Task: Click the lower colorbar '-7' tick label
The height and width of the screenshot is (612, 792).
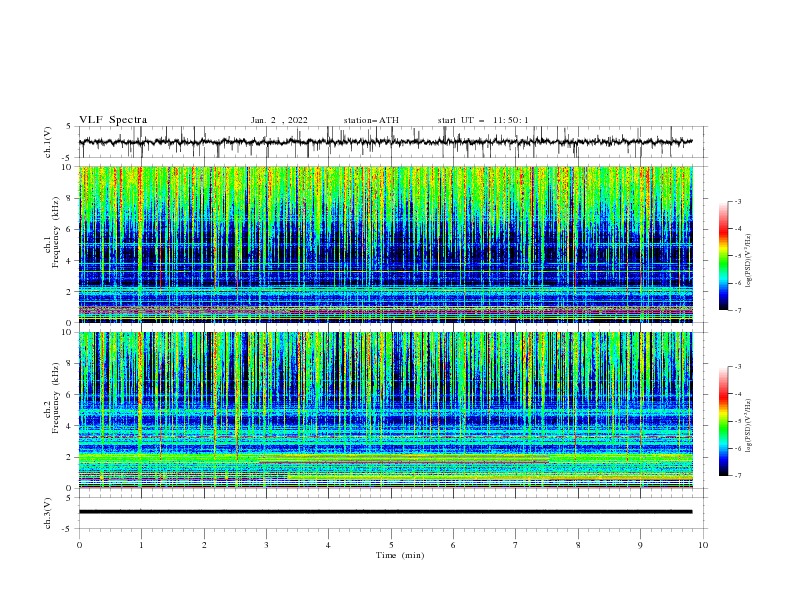Action: pyautogui.click(x=737, y=475)
